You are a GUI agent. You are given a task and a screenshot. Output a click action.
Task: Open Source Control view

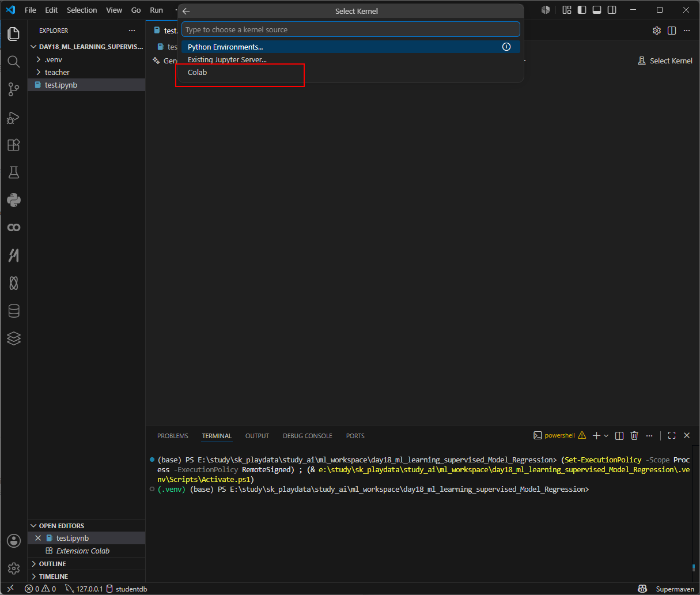14,89
